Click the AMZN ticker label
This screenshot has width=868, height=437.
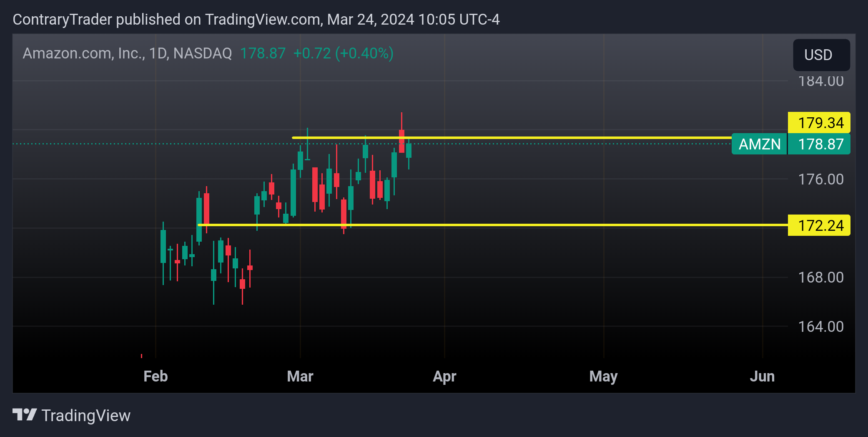coord(759,144)
